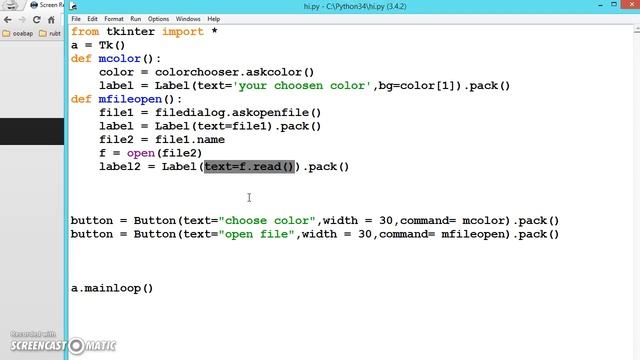Image resolution: width=640 pixels, height=360 pixels.
Task: Open the rubt bookmark folder
Action: [x=50, y=33]
